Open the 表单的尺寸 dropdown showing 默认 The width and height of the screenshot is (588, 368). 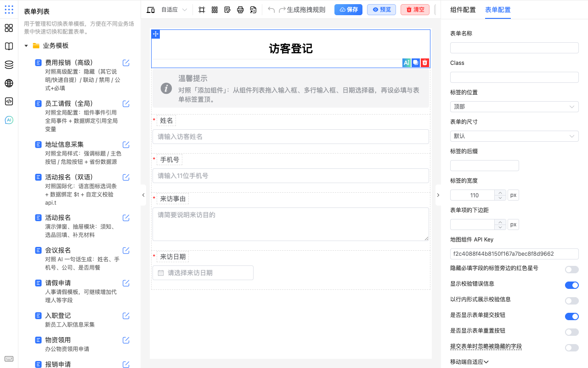point(514,136)
